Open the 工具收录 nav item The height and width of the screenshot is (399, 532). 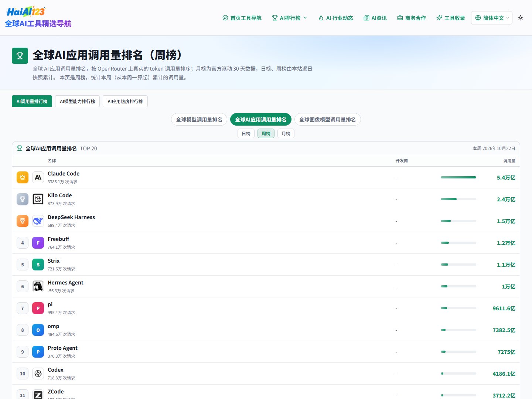click(451, 18)
